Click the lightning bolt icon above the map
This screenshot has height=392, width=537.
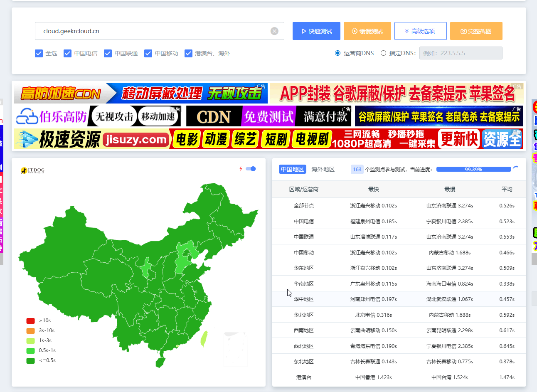241,169
